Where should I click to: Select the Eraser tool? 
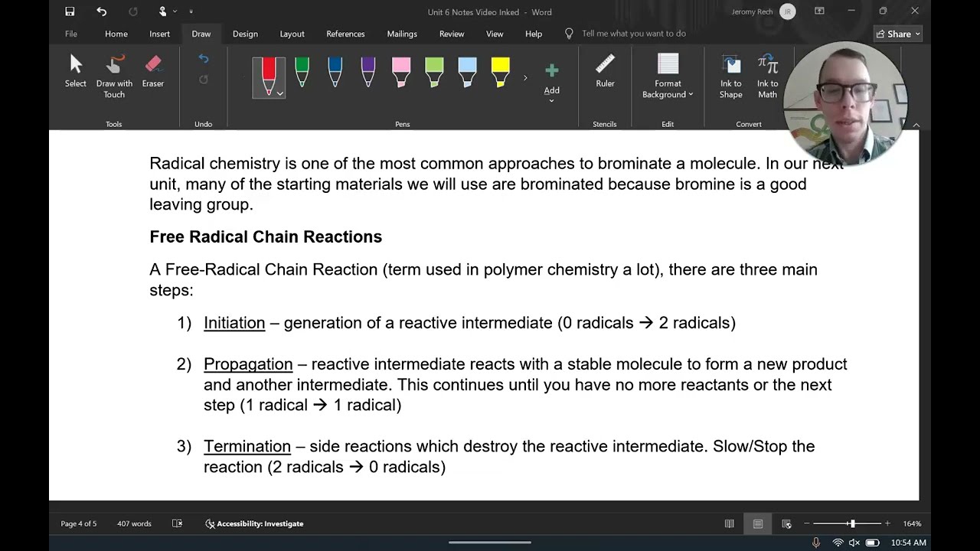(153, 72)
